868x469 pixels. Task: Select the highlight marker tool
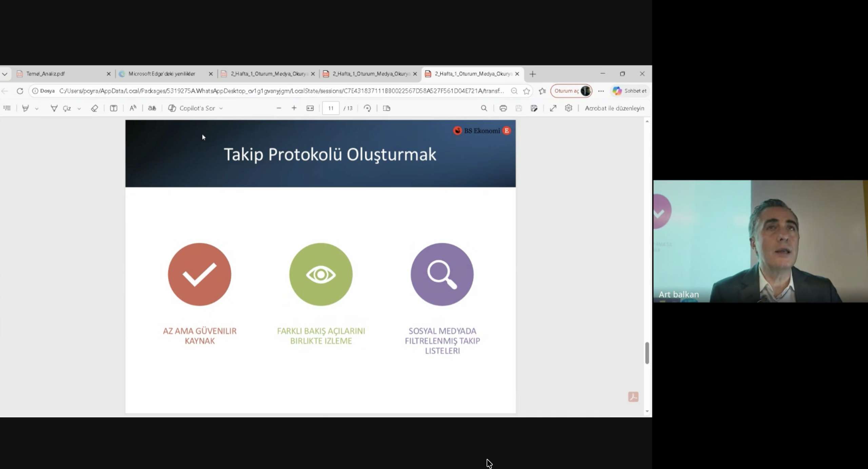25,108
